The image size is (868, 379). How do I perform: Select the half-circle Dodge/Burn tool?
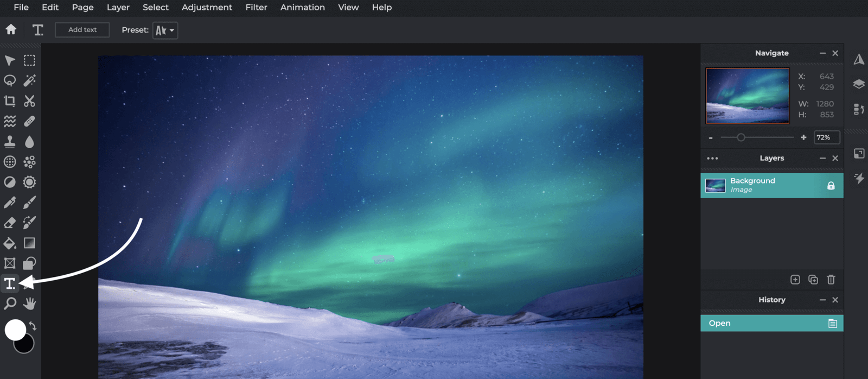(10, 182)
